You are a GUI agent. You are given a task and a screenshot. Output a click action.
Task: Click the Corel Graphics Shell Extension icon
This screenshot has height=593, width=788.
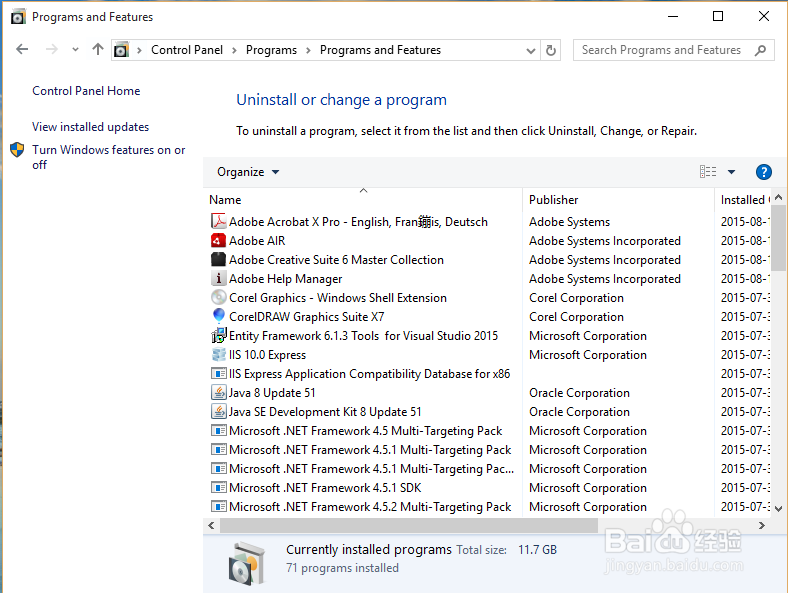click(x=218, y=298)
